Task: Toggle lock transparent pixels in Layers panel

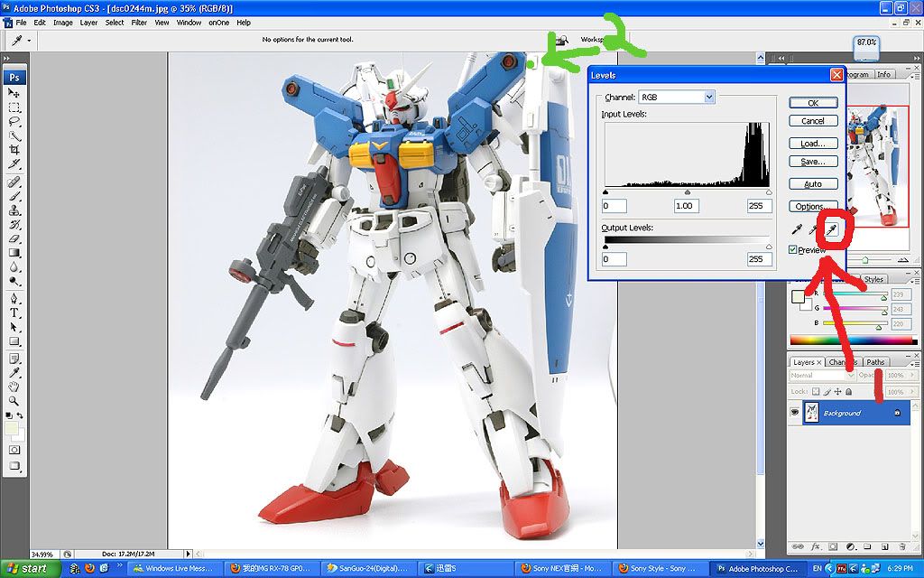Action: 816,392
